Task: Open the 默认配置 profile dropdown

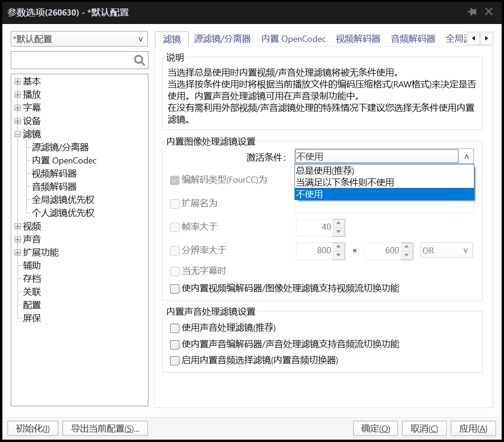Action: point(79,39)
